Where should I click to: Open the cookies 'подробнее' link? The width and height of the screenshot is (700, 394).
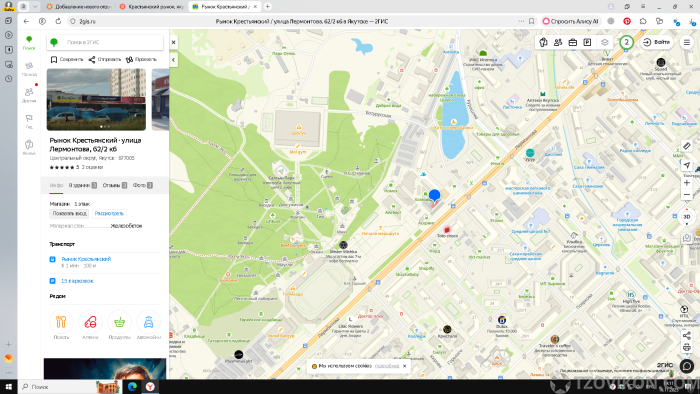click(387, 366)
